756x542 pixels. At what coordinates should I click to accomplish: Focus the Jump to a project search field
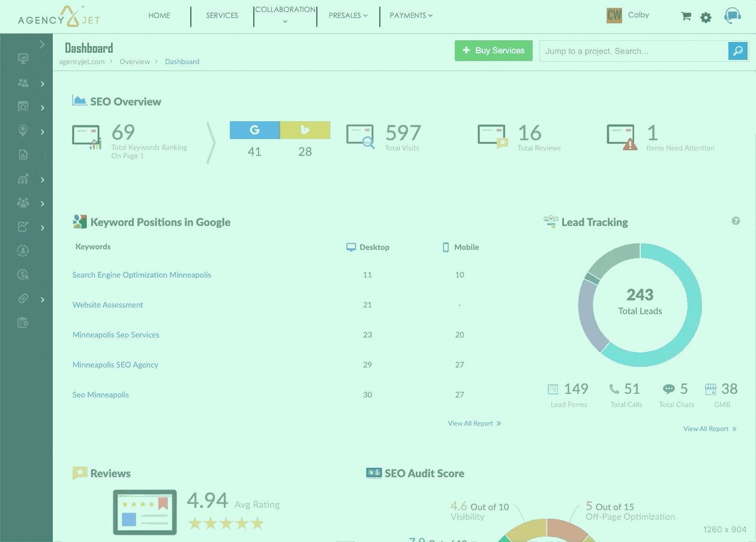(634, 51)
